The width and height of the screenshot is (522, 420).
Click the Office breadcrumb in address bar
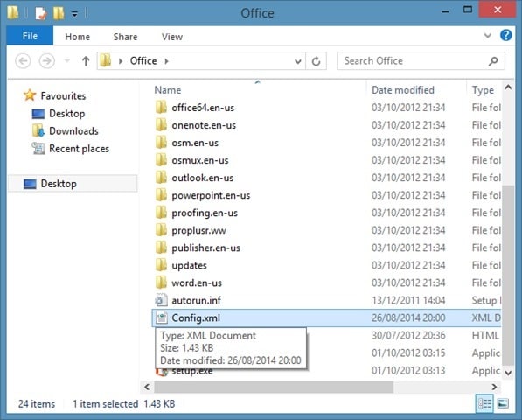click(143, 61)
